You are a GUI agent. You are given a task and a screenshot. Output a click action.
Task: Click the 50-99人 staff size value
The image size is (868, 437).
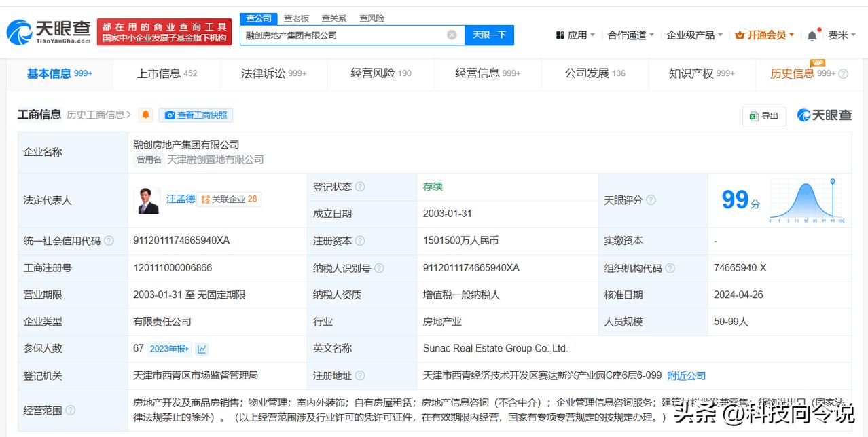point(731,322)
